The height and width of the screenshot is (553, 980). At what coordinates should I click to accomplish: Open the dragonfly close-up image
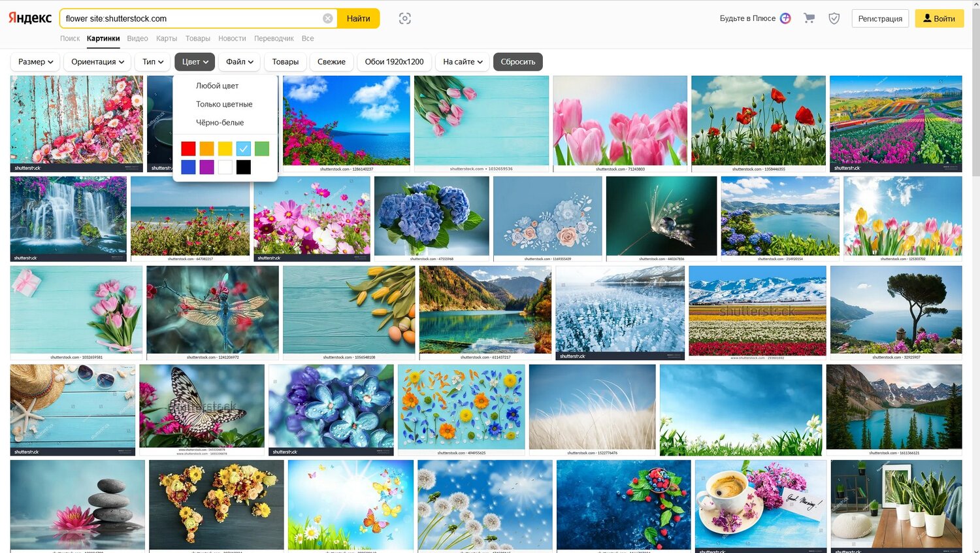click(x=212, y=312)
